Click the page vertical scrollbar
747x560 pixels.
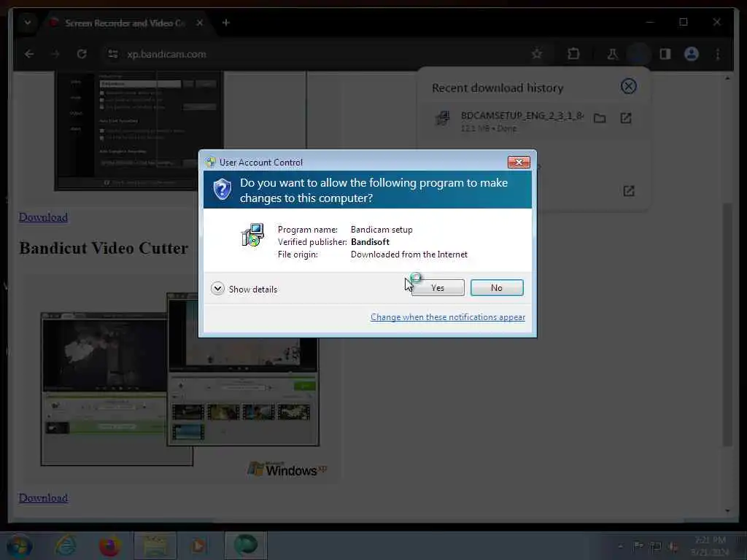[727, 324]
